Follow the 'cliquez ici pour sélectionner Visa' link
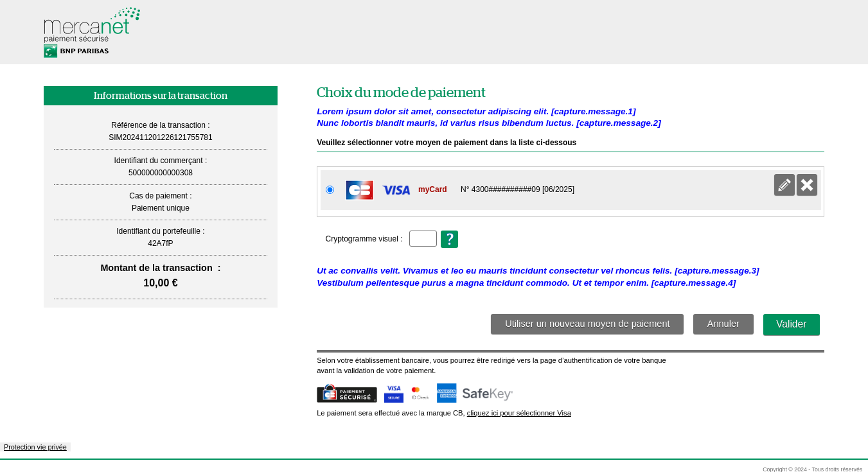This screenshot has width=868, height=472. click(x=518, y=413)
